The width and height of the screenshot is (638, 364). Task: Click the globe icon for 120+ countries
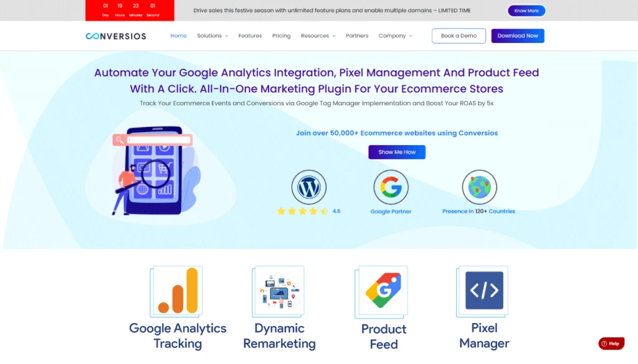click(479, 187)
